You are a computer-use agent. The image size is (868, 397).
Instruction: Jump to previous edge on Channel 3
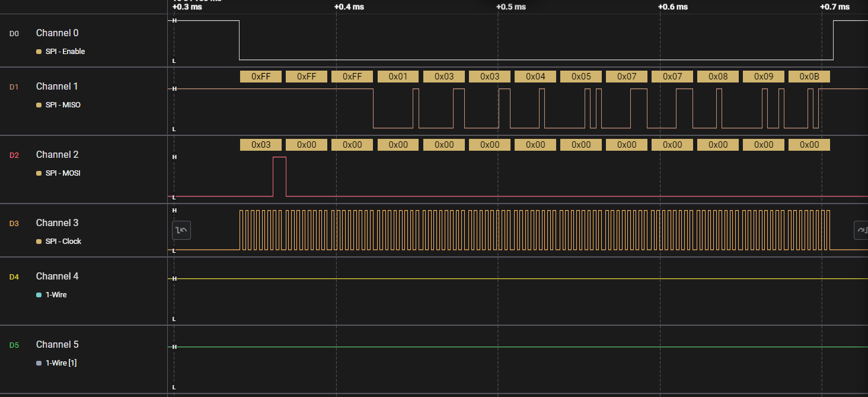pos(181,230)
